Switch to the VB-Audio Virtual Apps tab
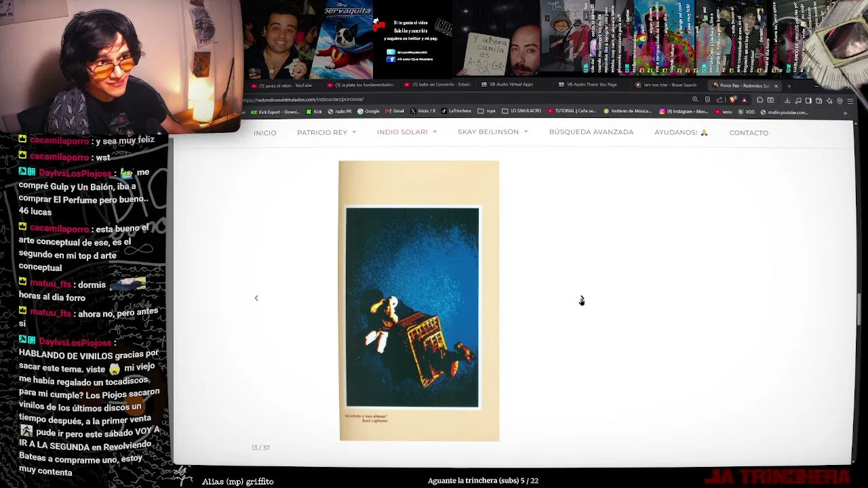The width and height of the screenshot is (868, 488). click(507, 85)
